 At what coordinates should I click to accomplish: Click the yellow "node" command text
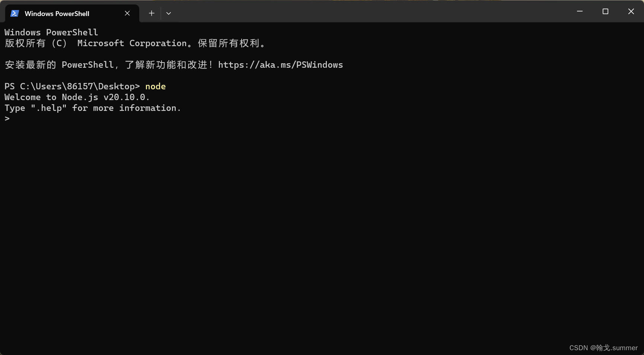155,86
